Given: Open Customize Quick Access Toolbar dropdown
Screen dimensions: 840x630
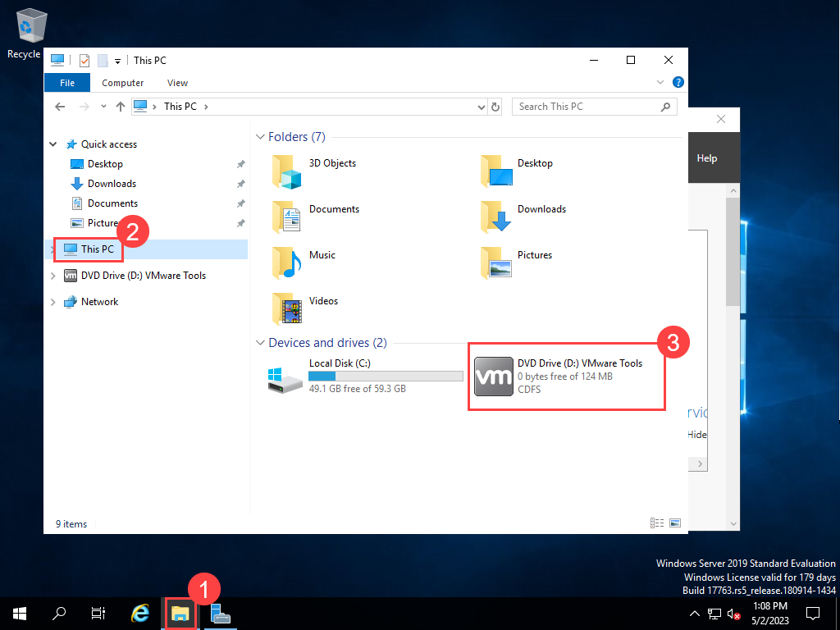Looking at the screenshot, I should tap(118, 61).
